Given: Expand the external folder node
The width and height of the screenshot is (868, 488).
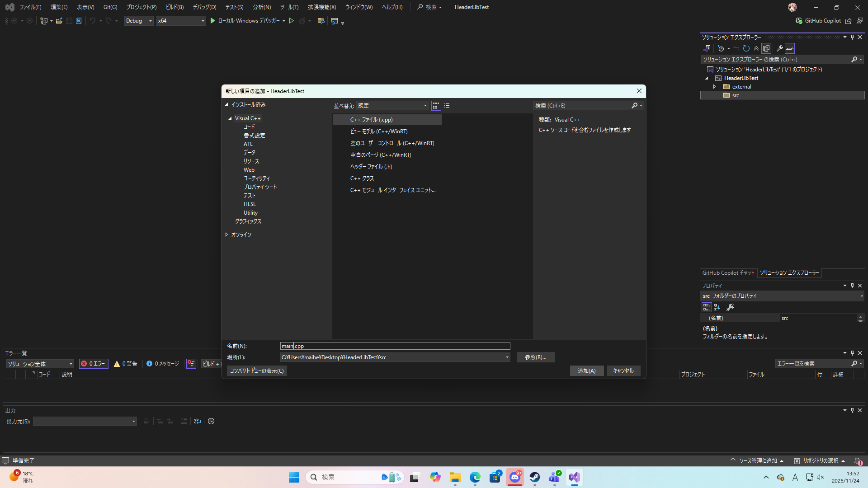Looking at the screenshot, I should [714, 87].
